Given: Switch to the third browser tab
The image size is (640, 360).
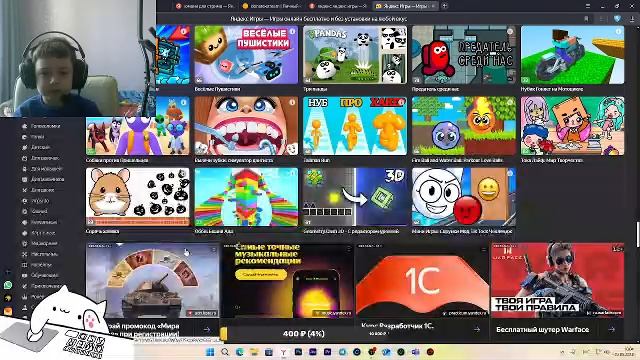Looking at the screenshot, I should (338, 6).
